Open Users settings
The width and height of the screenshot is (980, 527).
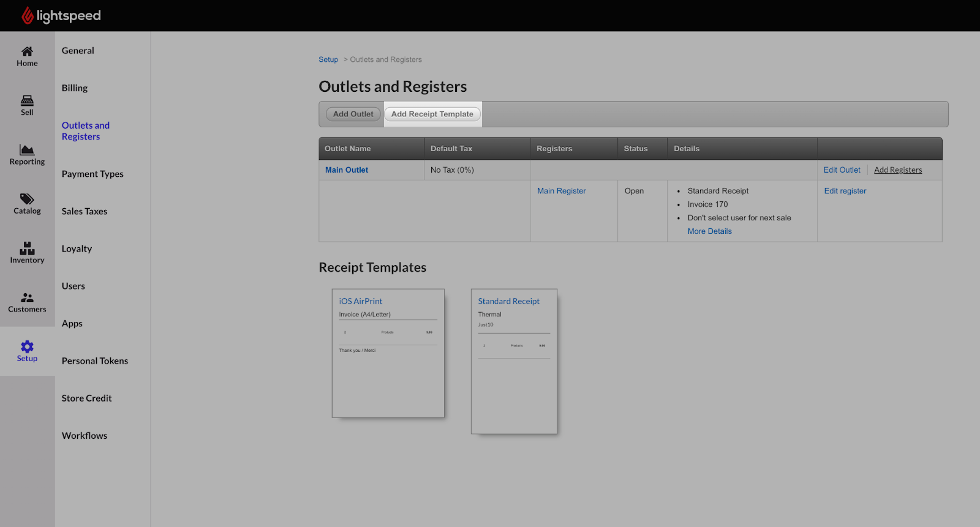(x=73, y=286)
